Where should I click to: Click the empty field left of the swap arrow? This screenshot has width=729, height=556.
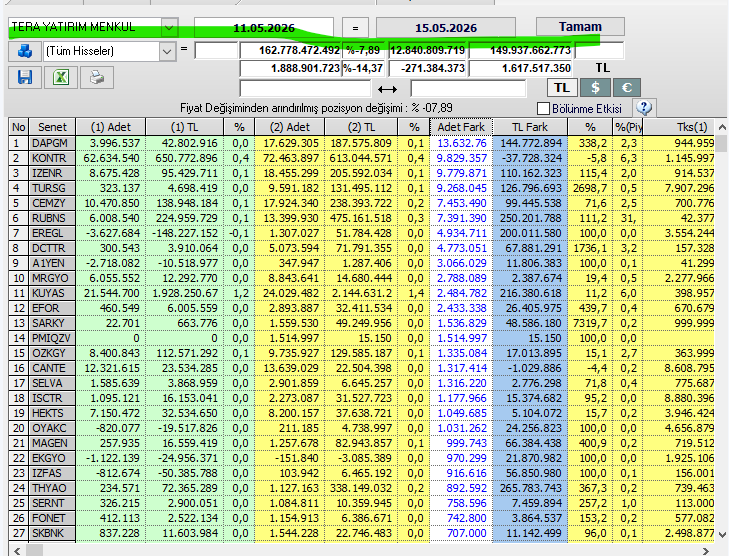tap(305, 88)
